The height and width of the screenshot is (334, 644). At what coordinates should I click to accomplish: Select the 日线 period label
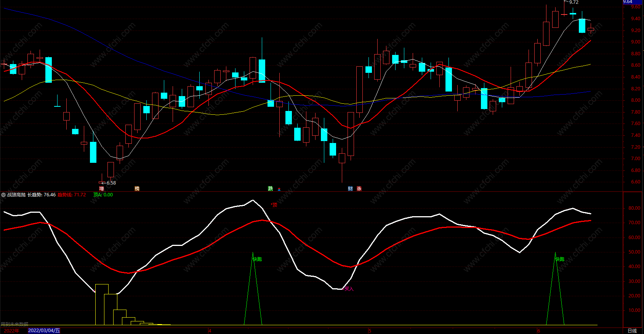click(x=632, y=331)
